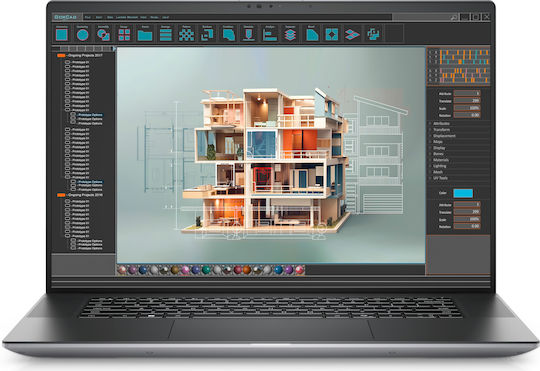Select the bevel cut-corner shape tool
Screen dimensions: 540x371
312,35
